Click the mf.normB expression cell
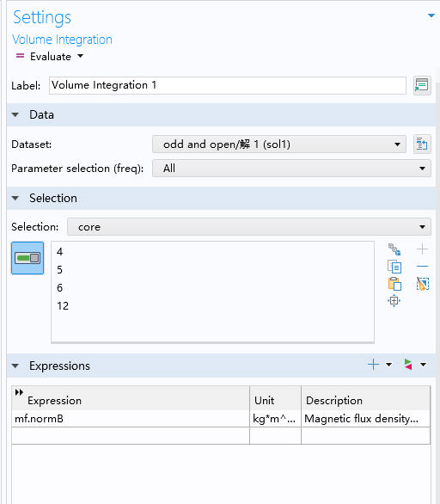Image resolution: width=440 pixels, height=504 pixels. [x=131, y=419]
